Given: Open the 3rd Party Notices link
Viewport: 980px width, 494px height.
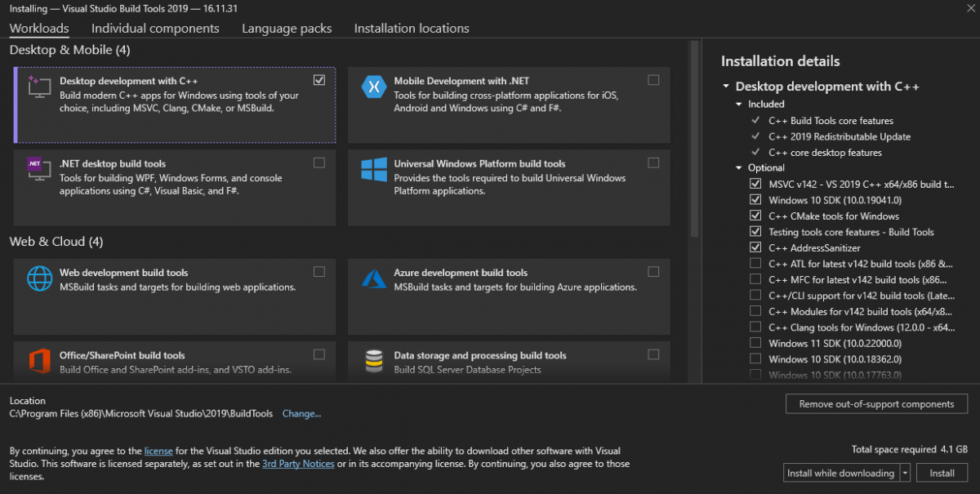Looking at the screenshot, I should pos(298,464).
